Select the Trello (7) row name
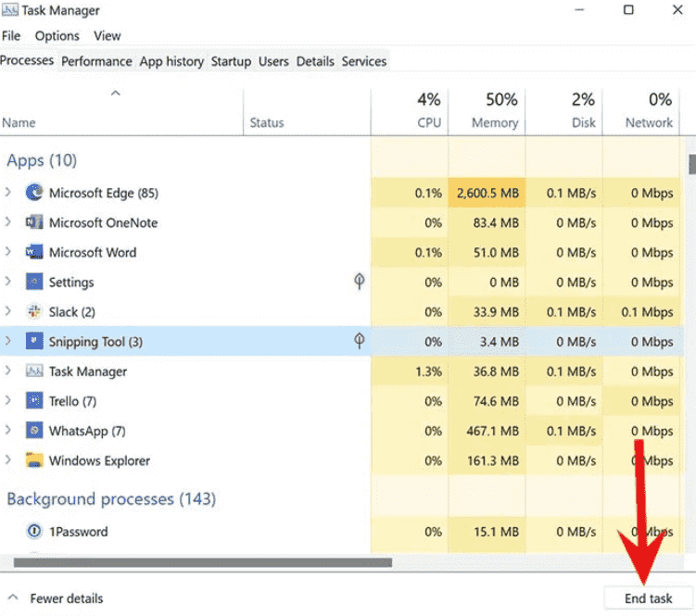The height and width of the screenshot is (616, 696). coord(72,401)
